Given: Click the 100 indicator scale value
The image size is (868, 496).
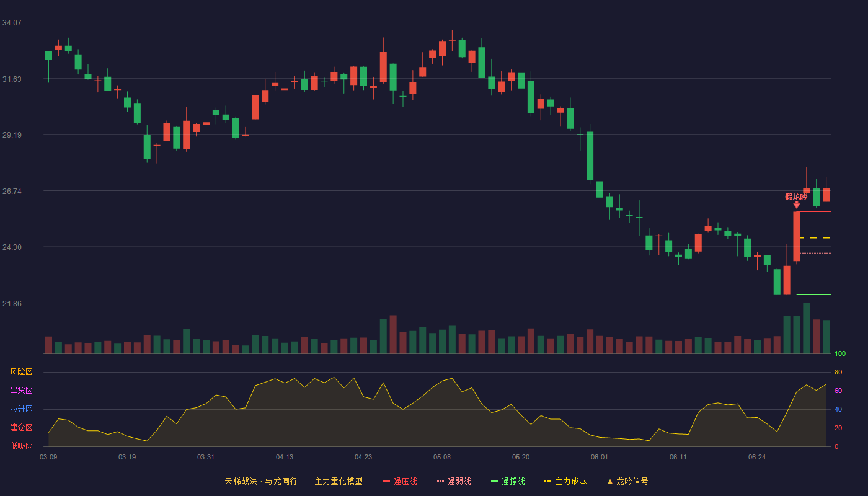Looking at the screenshot, I should (840, 354).
